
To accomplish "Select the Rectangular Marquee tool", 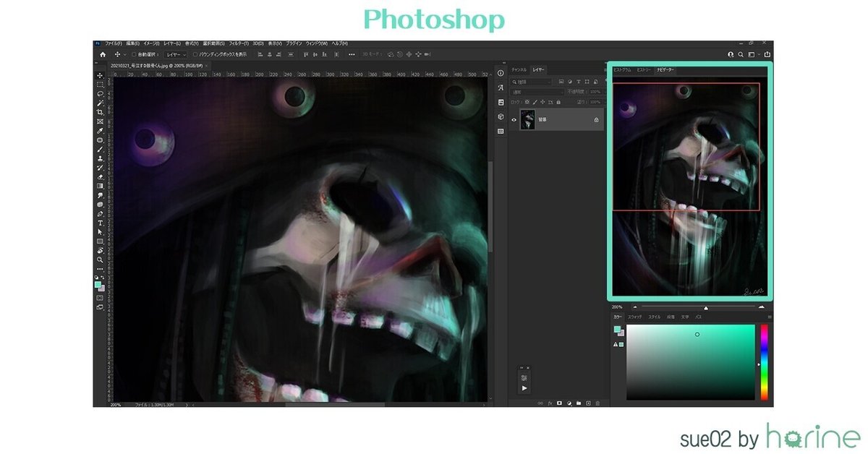I will (x=100, y=85).
